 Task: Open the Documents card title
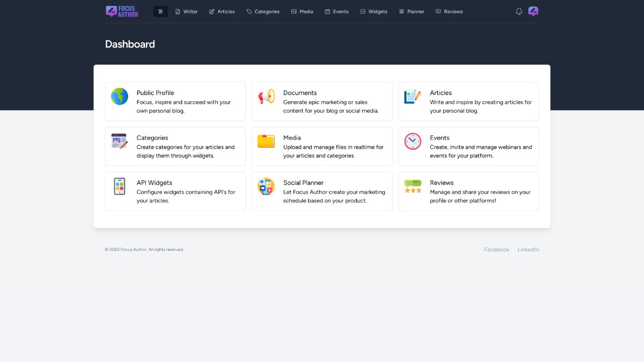(x=300, y=93)
